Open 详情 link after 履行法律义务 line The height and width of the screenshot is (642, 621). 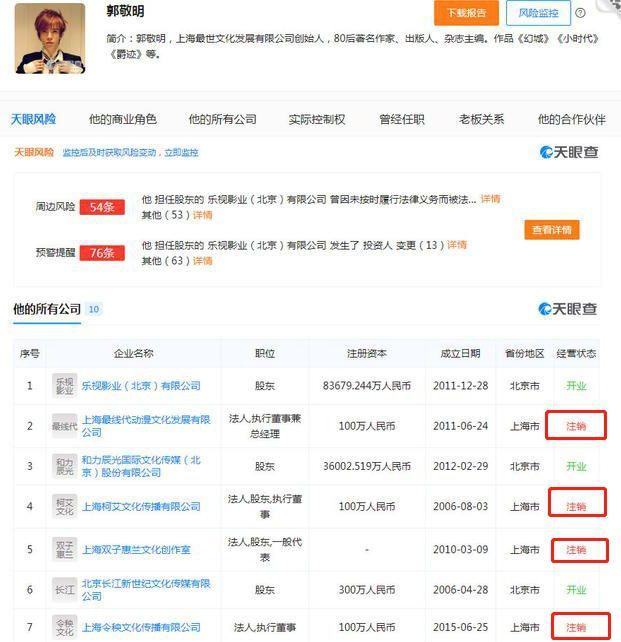click(x=490, y=199)
